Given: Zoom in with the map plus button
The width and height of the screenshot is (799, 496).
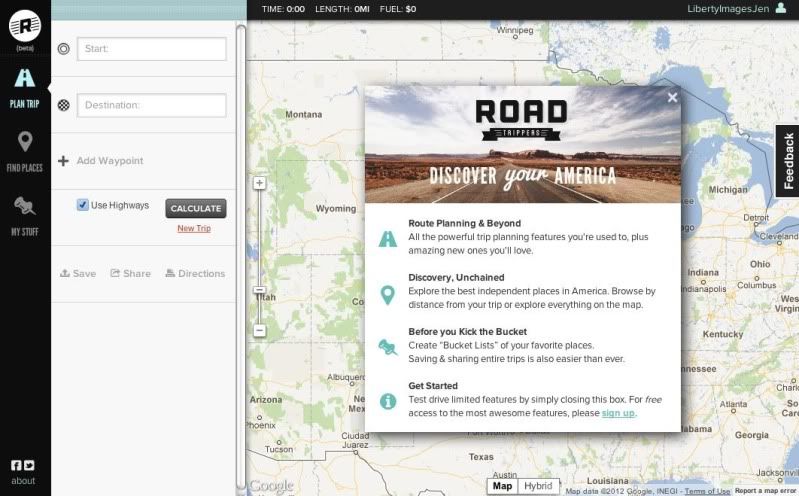Looking at the screenshot, I should pos(259,183).
